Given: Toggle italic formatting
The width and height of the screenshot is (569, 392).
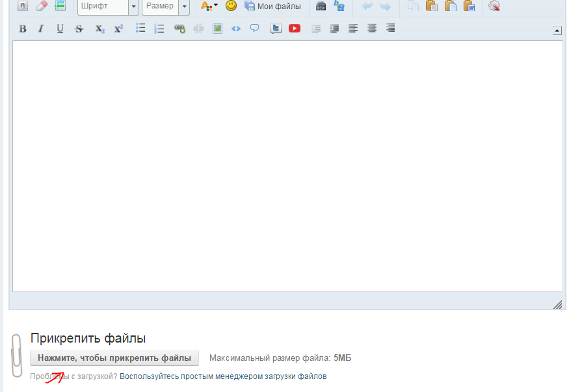Looking at the screenshot, I should (x=41, y=29).
